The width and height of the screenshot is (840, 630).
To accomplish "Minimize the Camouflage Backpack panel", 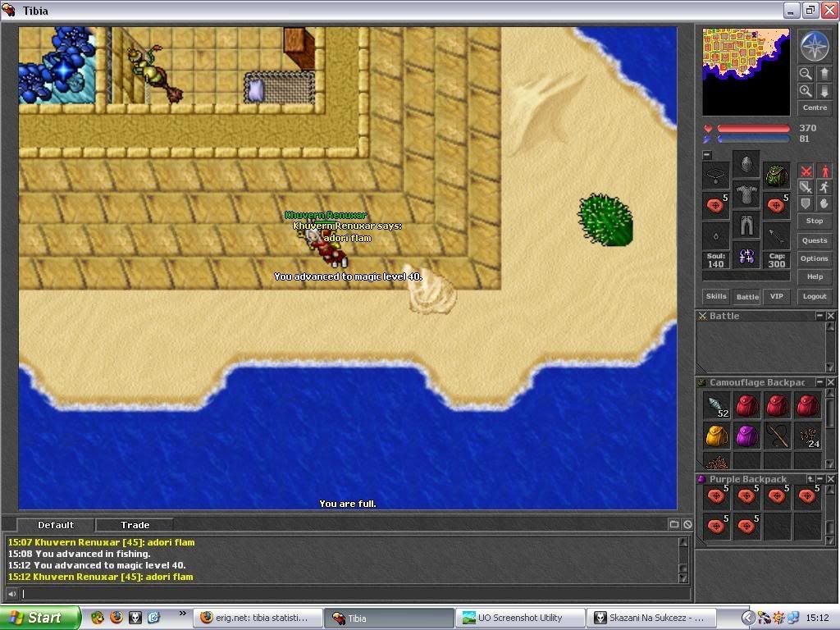I will click(819, 382).
